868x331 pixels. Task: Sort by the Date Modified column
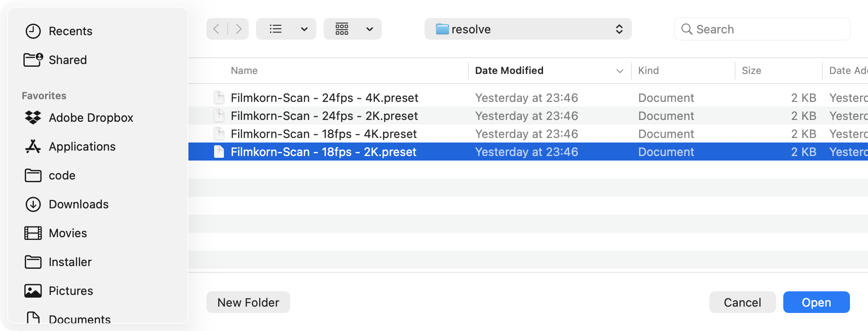509,70
